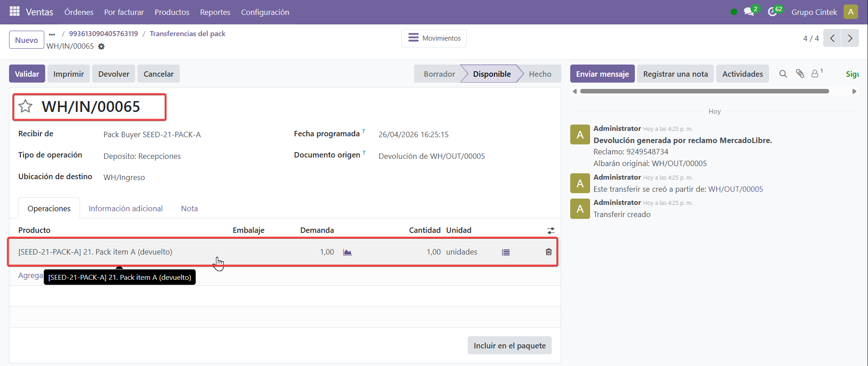Search messages in chatter magnifier icon
The image size is (868, 366).
pyautogui.click(x=783, y=74)
